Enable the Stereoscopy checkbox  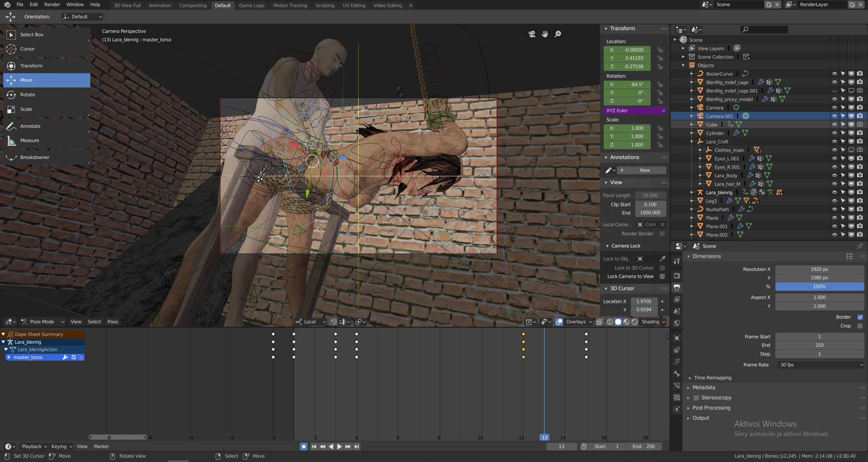click(696, 398)
